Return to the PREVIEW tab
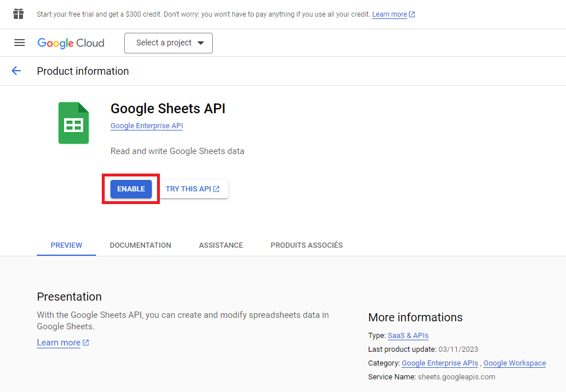The image size is (566, 392). point(66,245)
